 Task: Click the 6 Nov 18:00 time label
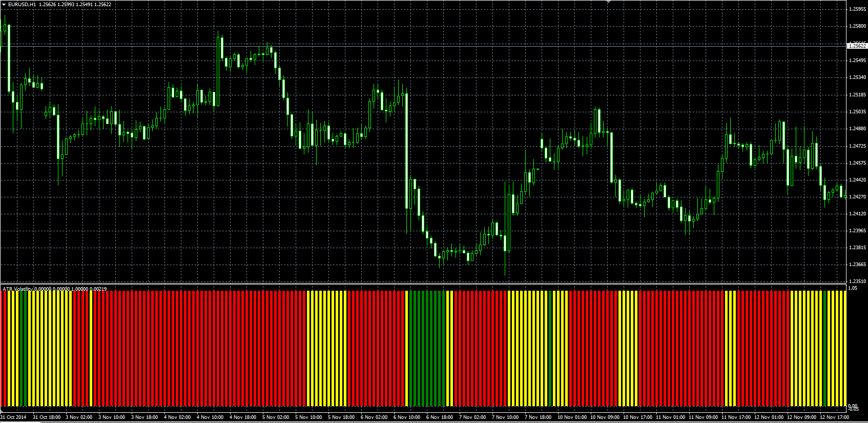coord(440,417)
